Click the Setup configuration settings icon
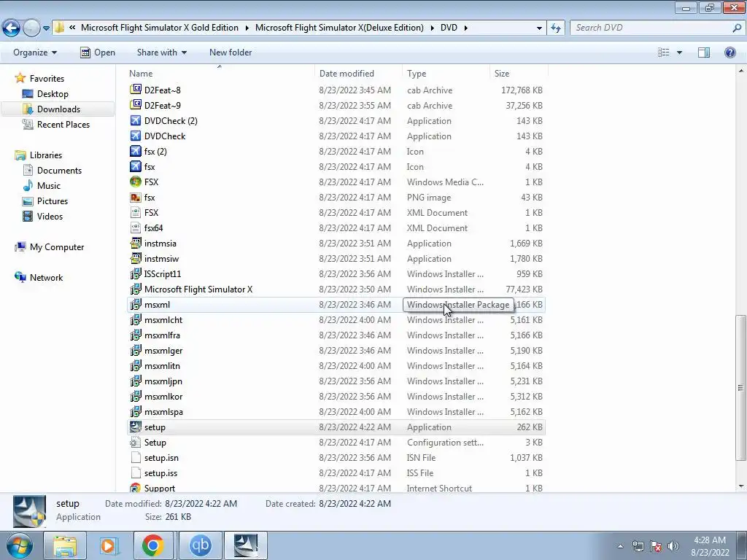Image resolution: width=747 pixels, height=560 pixels. pyautogui.click(x=136, y=442)
